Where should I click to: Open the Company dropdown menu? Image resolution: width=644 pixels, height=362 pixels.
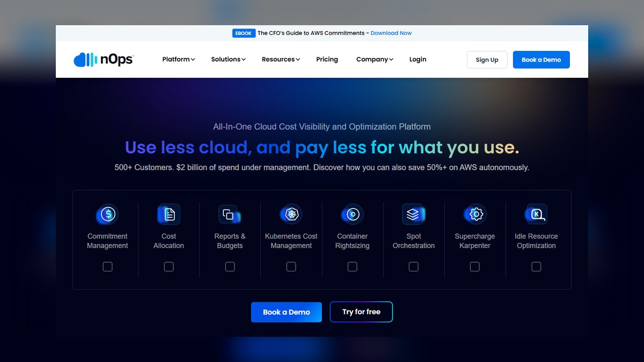[375, 60]
